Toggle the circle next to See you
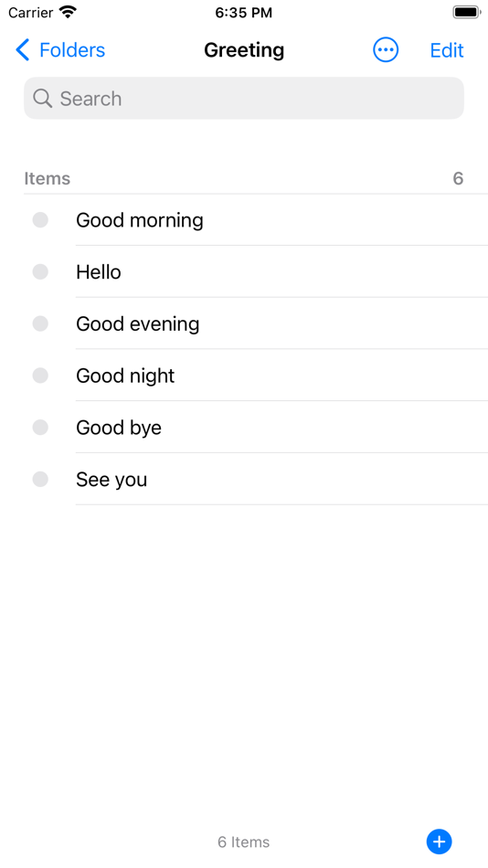The height and width of the screenshot is (868, 488). click(40, 480)
